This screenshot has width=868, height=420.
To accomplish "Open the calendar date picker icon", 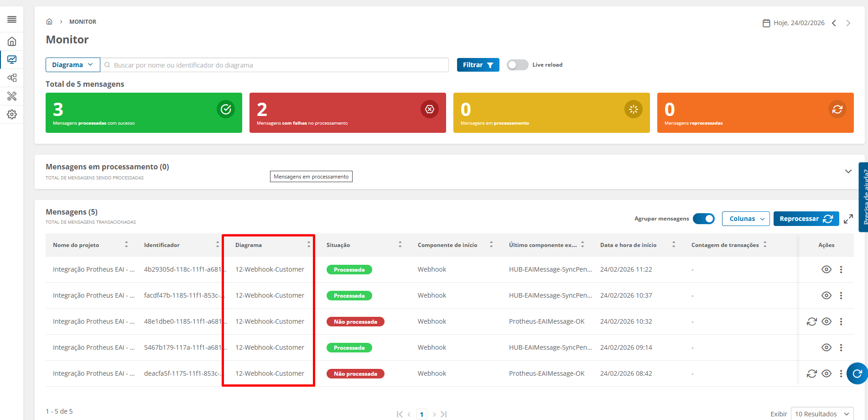I will [766, 23].
